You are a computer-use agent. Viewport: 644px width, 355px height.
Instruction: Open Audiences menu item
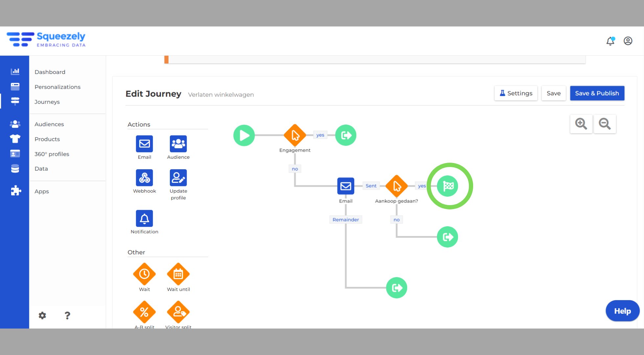tap(49, 124)
